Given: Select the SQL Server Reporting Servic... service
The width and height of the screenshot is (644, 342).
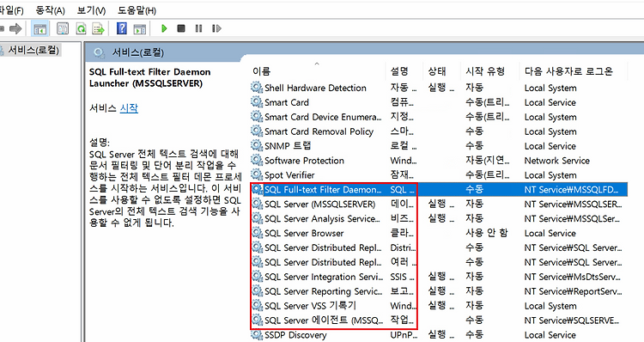Looking at the screenshot, I should pos(323,291).
